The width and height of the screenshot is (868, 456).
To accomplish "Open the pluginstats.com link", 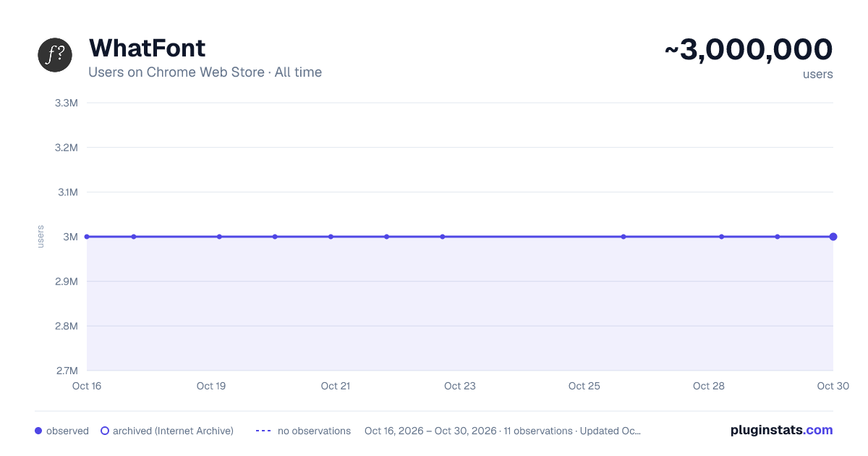I will 782,430.
